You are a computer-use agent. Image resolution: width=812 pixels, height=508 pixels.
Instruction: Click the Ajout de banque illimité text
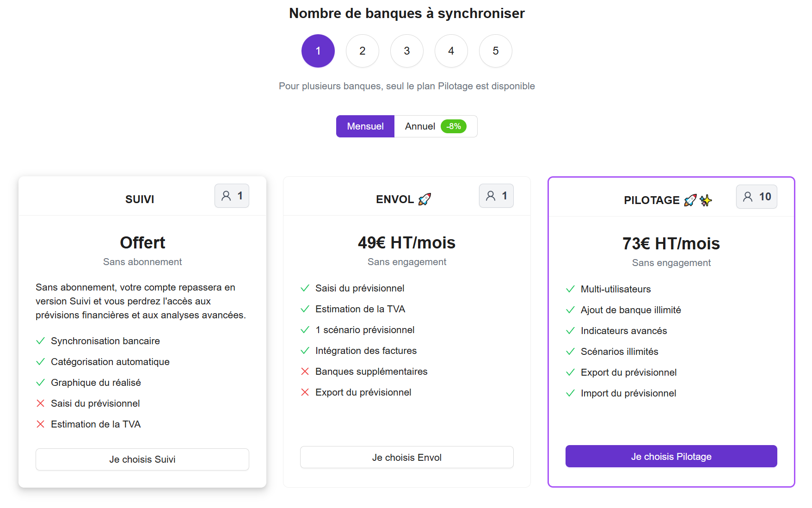tap(631, 310)
